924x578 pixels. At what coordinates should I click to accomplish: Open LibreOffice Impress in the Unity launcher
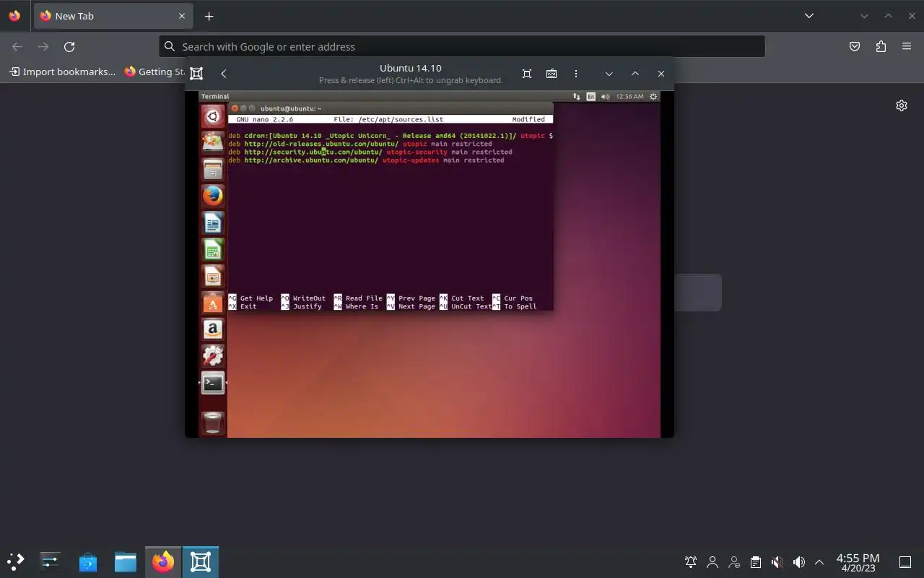[x=213, y=276]
